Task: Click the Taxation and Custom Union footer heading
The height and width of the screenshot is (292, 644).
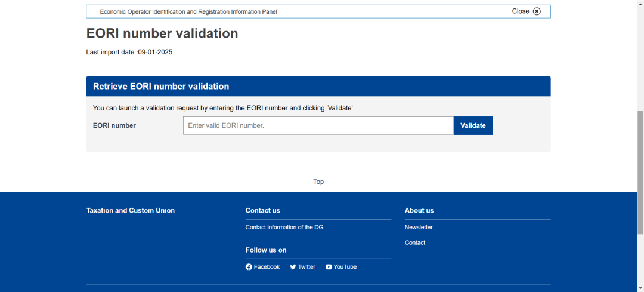Action: [131, 211]
